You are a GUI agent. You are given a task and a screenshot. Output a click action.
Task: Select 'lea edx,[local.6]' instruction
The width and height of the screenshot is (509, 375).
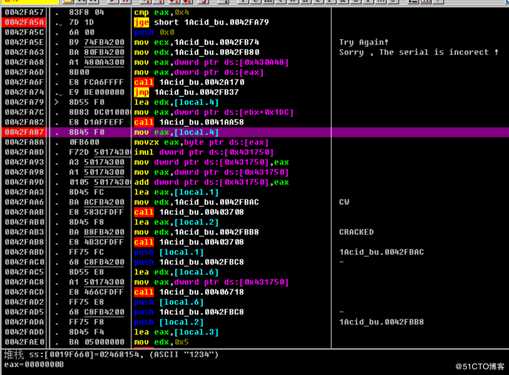(x=176, y=272)
